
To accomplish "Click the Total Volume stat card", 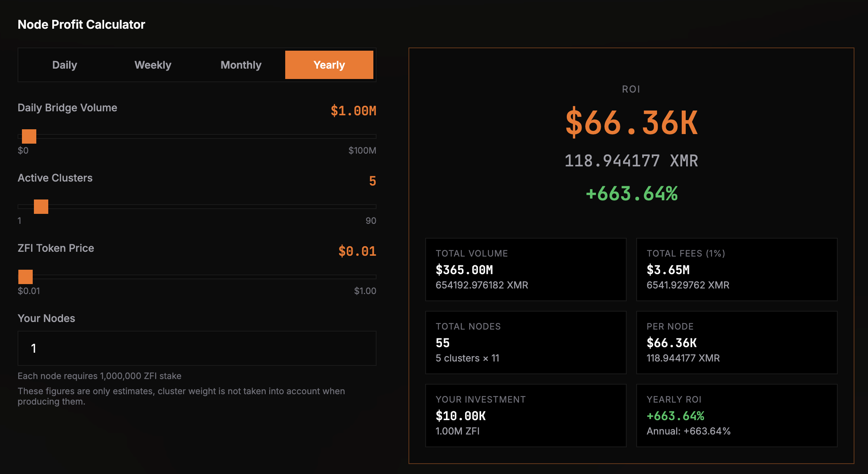I will tap(526, 269).
